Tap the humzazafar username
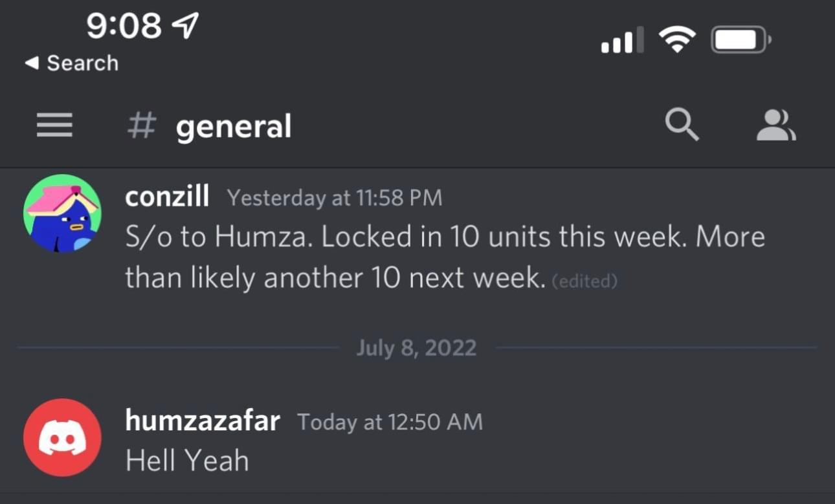Image resolution: width=835 pixels, height=504 pixels. 203,421
